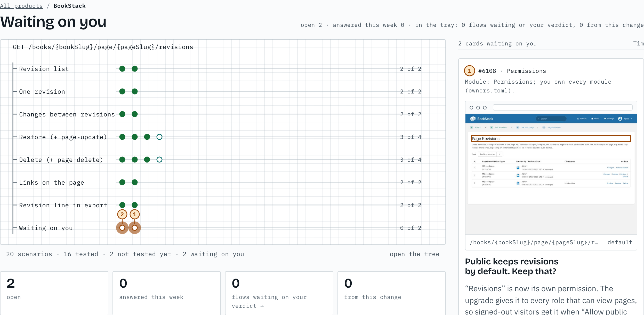Click the 'Public keeps revisions by default' heading
Screen dimensions: 644x315
pos(512,266)
